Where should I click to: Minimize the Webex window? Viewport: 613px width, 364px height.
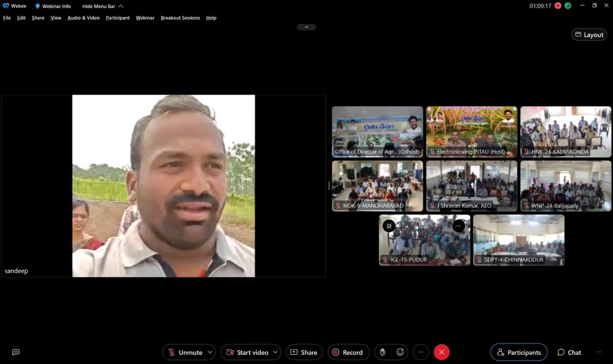click(x=581, y=6)
